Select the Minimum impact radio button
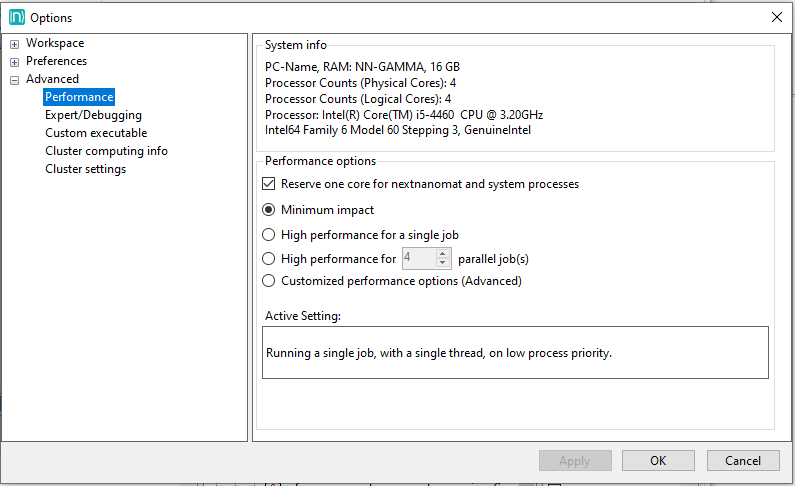 point(268,210)
